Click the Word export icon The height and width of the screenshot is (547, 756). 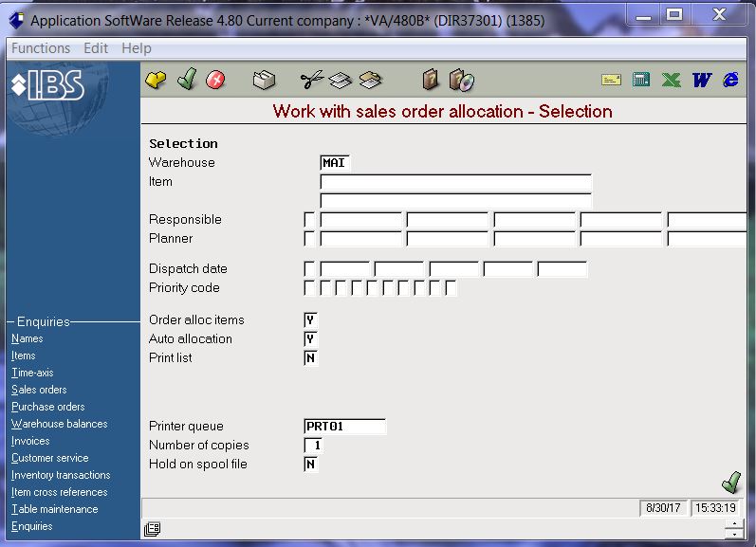tap(702, 80)
